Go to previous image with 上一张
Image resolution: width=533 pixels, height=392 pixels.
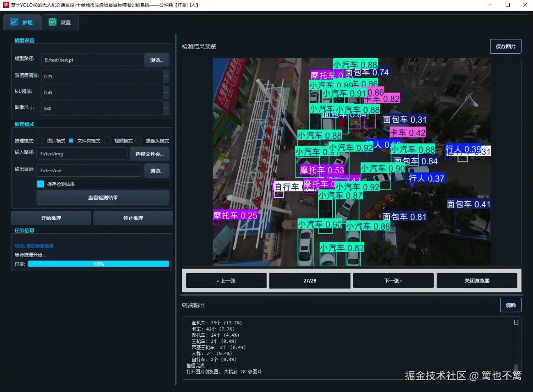pos(226,281)
